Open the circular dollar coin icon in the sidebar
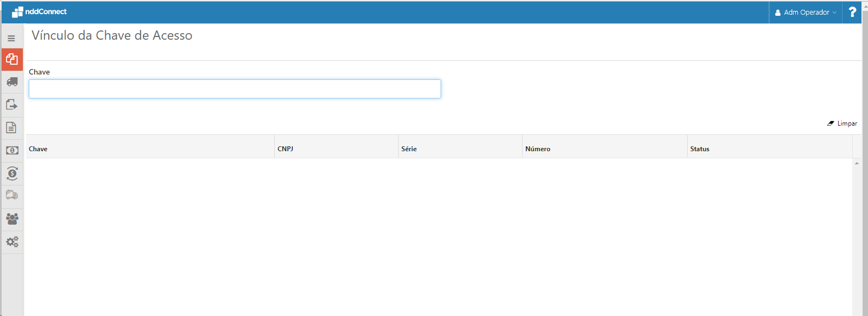 click(x=12, y=174)
